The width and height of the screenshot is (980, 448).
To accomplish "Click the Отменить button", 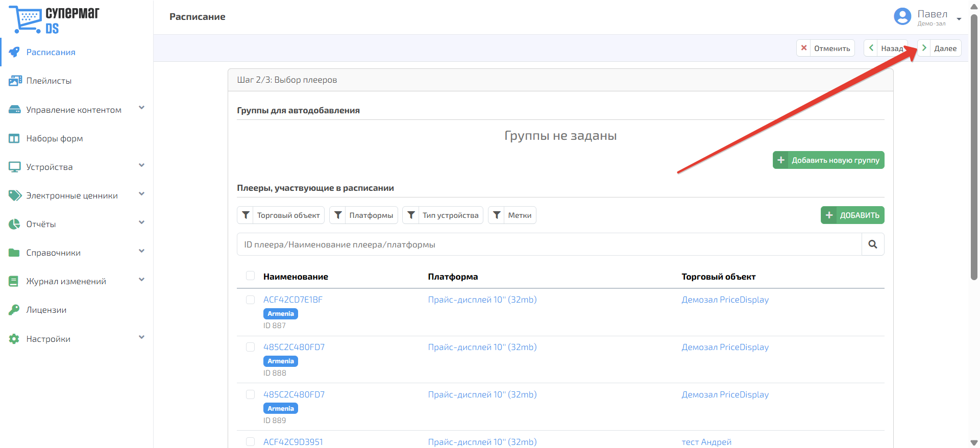I will pos(825,48).
